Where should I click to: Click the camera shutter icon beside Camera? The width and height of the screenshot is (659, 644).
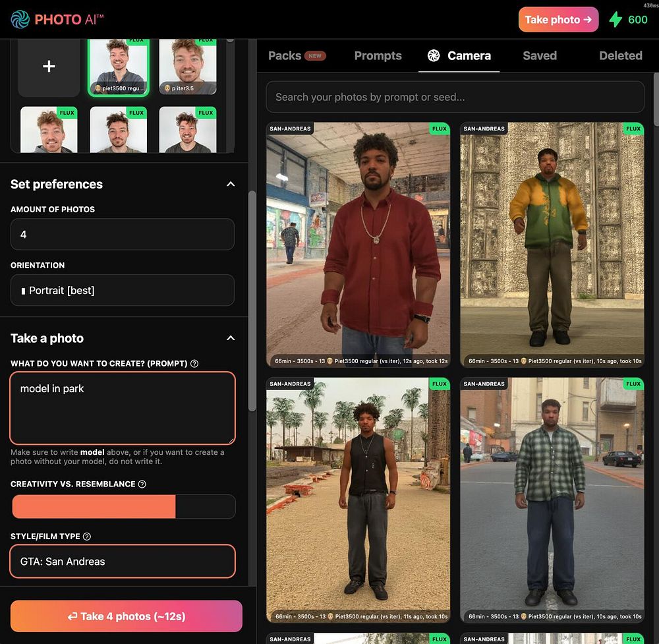(434, 55)
